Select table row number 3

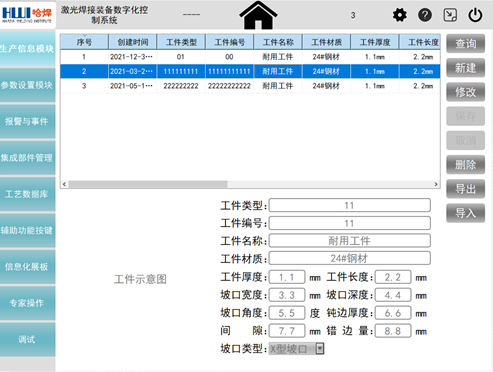click(250, 86)
